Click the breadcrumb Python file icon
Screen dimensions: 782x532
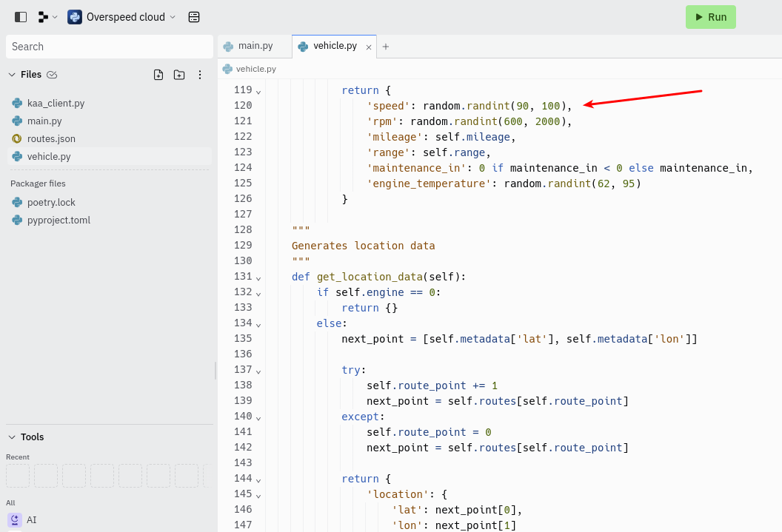pyautogui.click(x=227, y=69)
